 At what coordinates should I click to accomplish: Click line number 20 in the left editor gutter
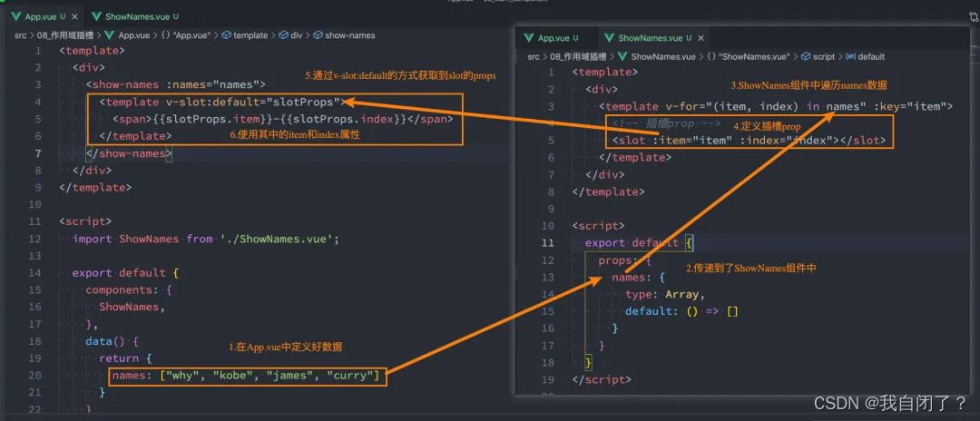pyautogui.click(x=34, y=376)
